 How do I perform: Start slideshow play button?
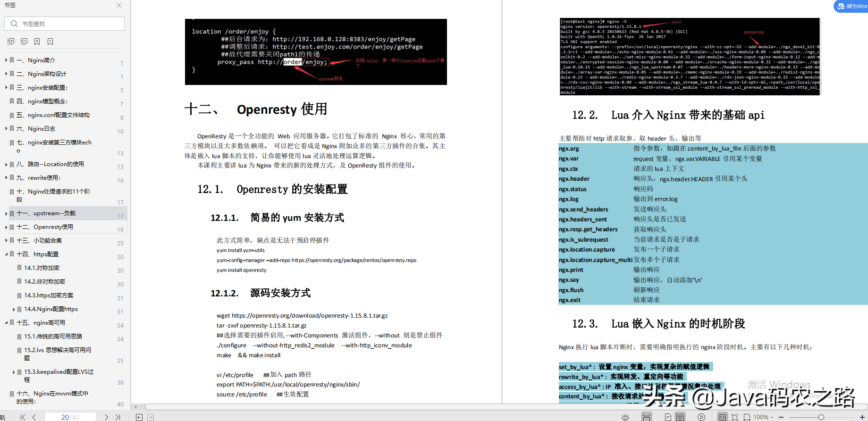[701, 417]
